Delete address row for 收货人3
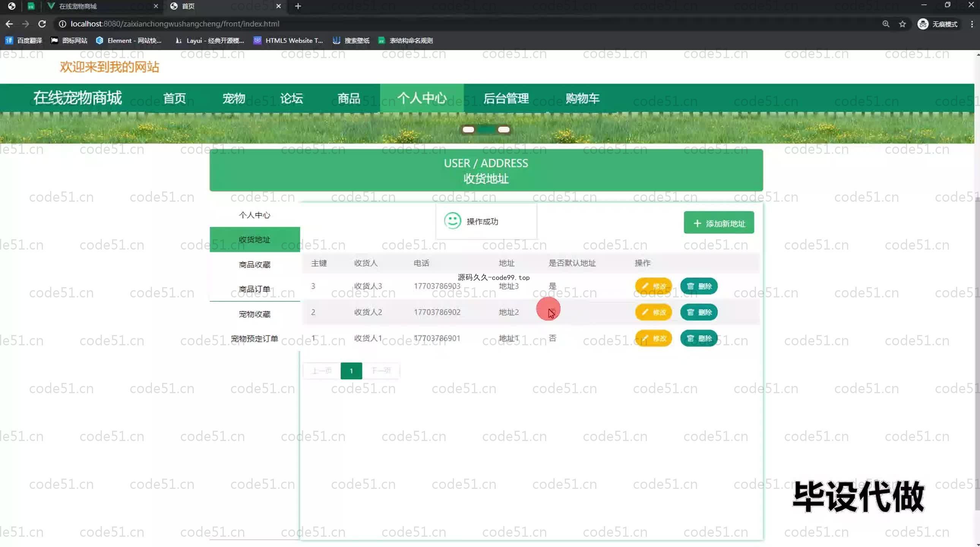Viewport: 980px width, 547px height. pos(699,286)
